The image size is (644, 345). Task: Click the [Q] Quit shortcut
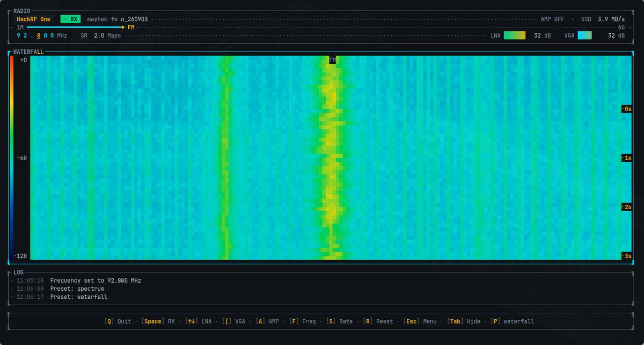(x=118, y=321)
